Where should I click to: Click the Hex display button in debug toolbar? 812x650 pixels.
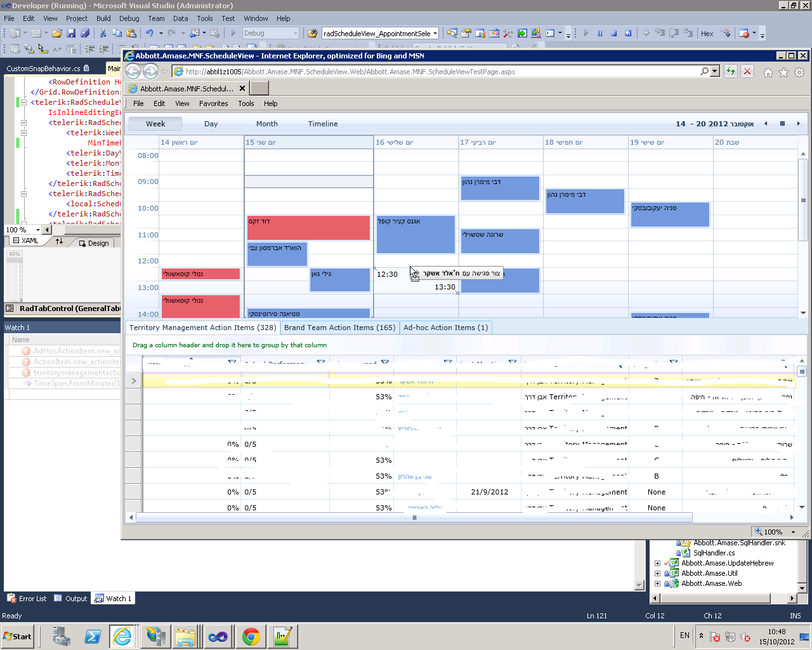pos(707,34)
